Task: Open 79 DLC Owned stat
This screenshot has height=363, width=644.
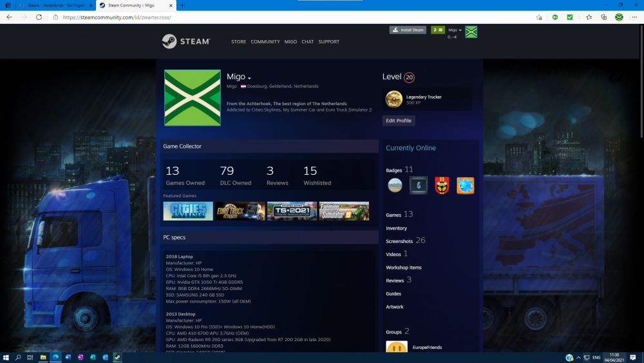Action: pos(235,175)
